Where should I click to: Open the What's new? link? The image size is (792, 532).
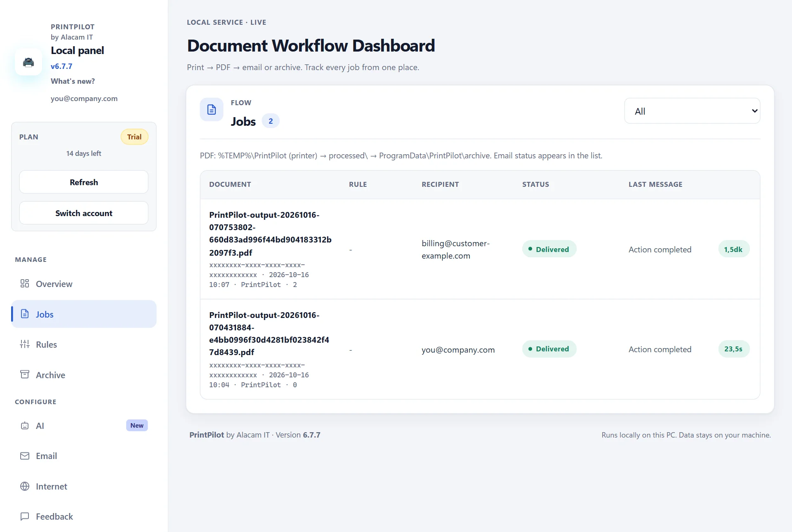[73, 81]
